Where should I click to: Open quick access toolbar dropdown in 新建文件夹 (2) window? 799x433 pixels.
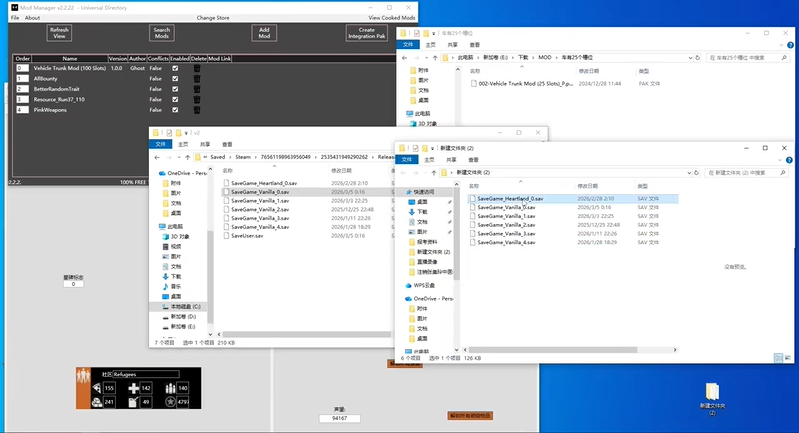(433, 148)
